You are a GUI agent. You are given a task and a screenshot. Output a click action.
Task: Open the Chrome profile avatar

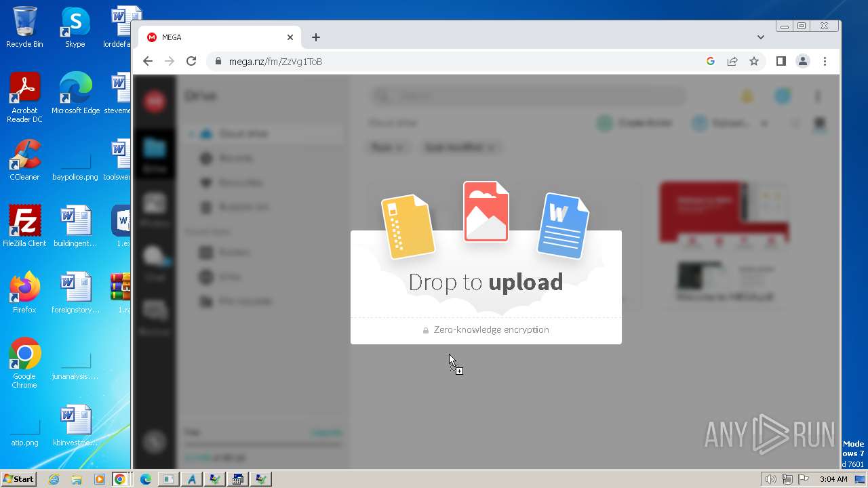tap(803, 61)
